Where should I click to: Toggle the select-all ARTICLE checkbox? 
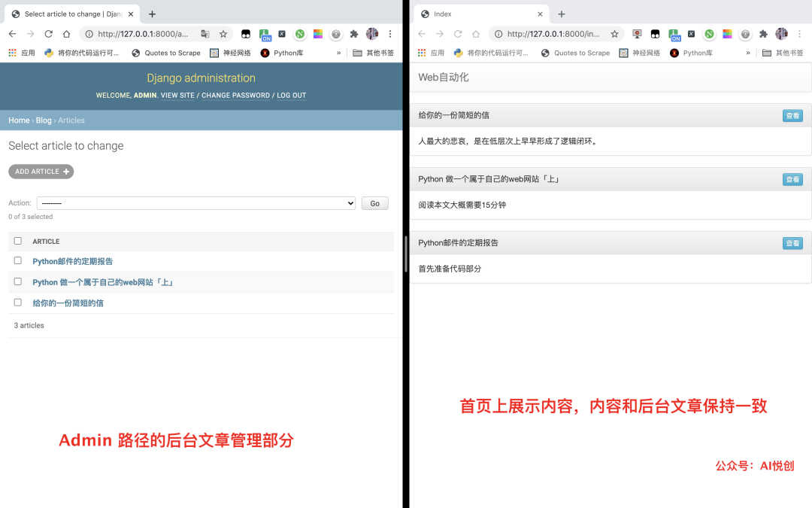(x=17, y=241)
